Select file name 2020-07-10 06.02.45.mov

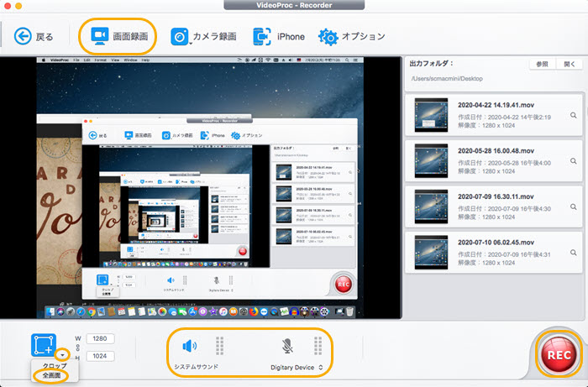tap(496, 243)
